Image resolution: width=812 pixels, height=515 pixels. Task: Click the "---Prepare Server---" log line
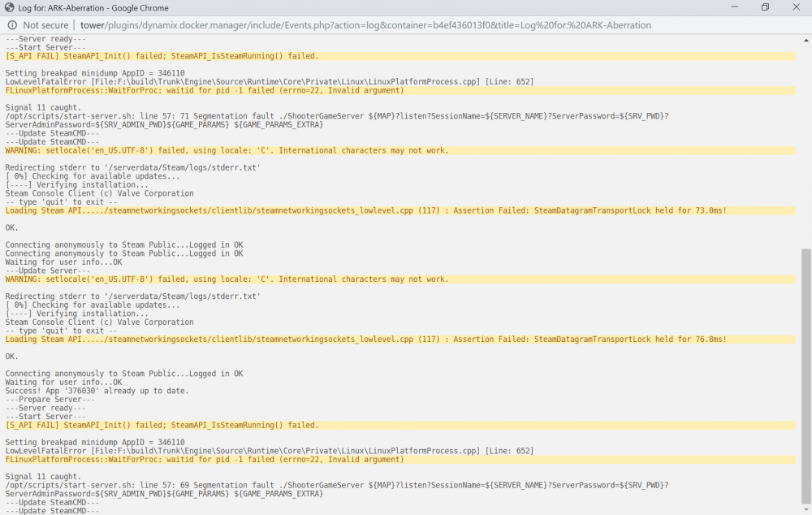tap(50, 400)
